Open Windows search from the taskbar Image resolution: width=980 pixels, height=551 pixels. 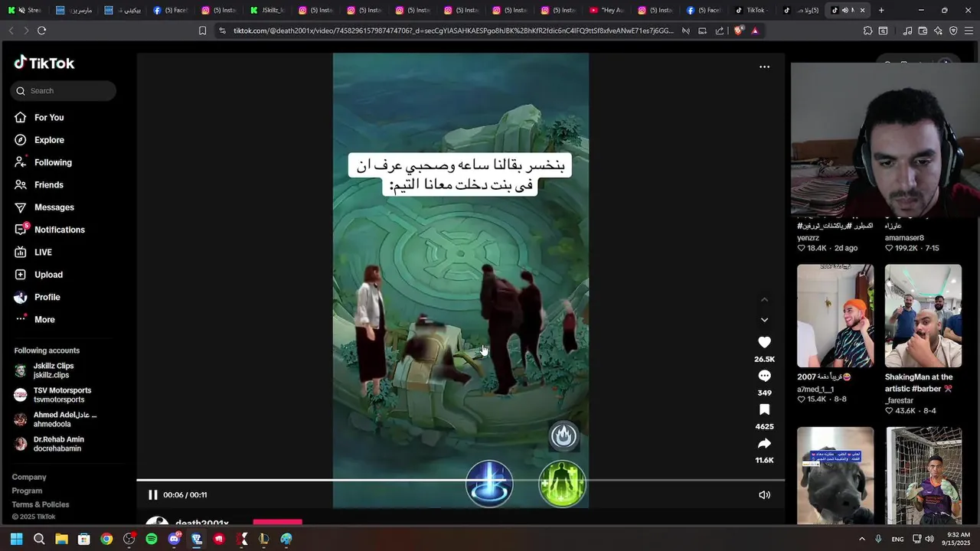pos(39,539)
